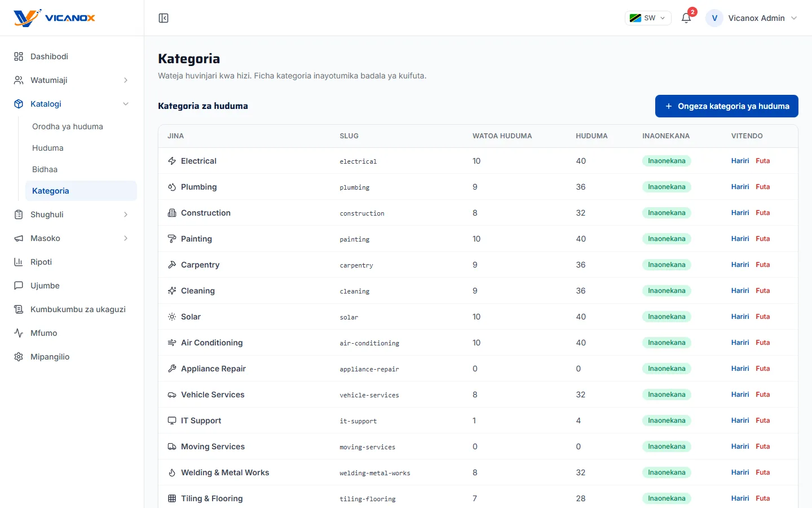The image size is (812, 508).
Task: Open notifications bell with 2 badge
Action: (x=686, y=18)
